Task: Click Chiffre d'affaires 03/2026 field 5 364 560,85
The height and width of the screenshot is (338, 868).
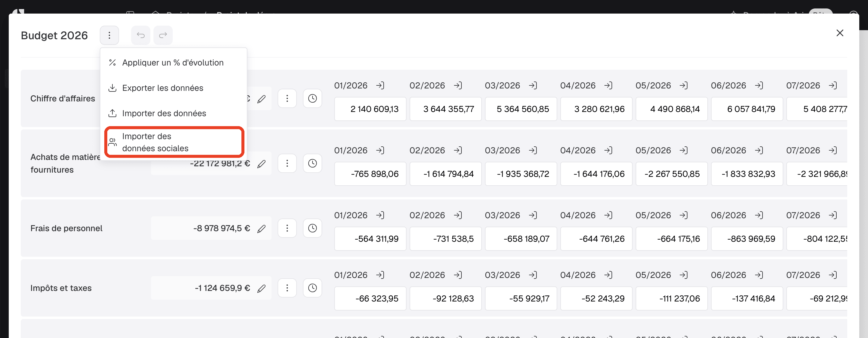Action: point(521,109)
